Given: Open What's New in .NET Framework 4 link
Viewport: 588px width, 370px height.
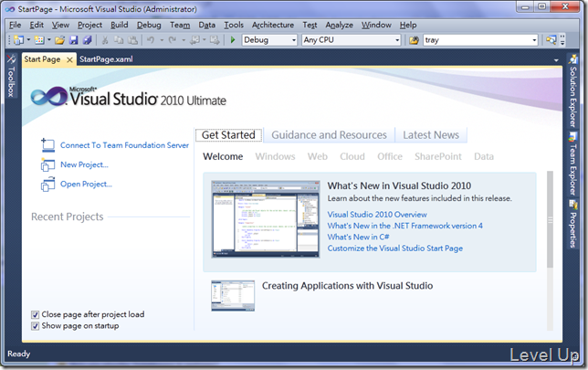Looking at the screenshot, I should pyautogui.click(x=405, y=226).
